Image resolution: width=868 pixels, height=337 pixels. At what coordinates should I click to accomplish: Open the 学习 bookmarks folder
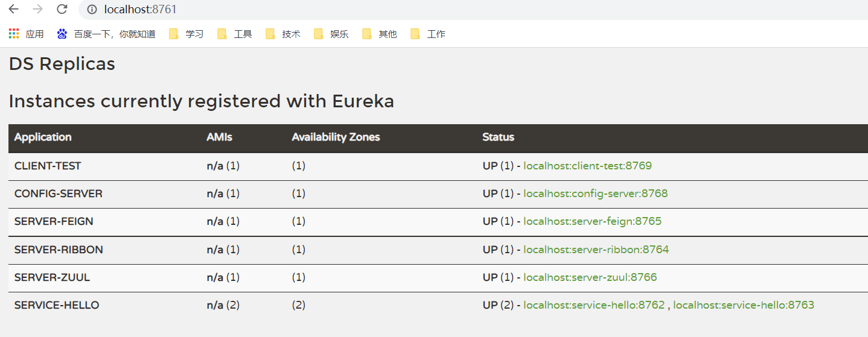click(x=187, y=34)
